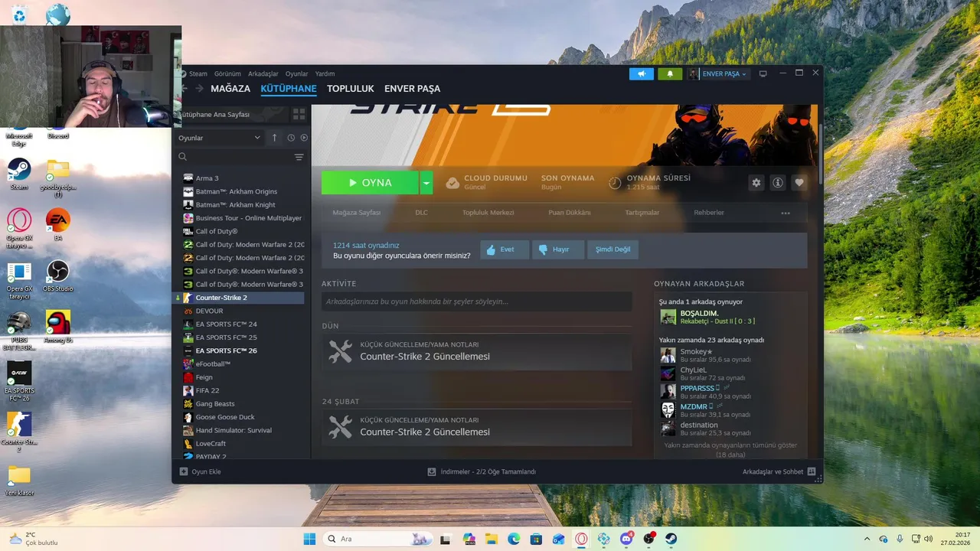This screenshot has width=980, height=551.
Task: Open the Steam menu
Action: (198, 74)
